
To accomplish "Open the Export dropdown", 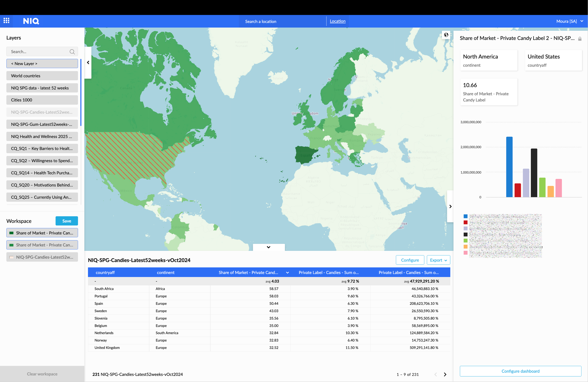I will click(438, 260).
